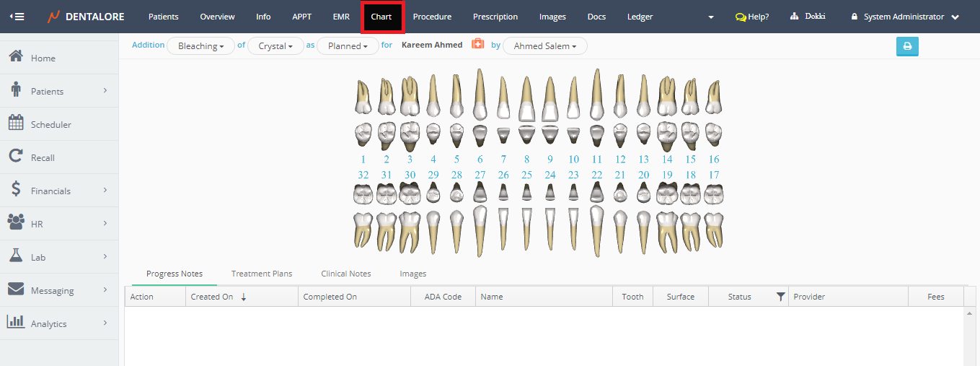Switch to the Treatment Plans tab
980x366 pixels.
point(261,274)
